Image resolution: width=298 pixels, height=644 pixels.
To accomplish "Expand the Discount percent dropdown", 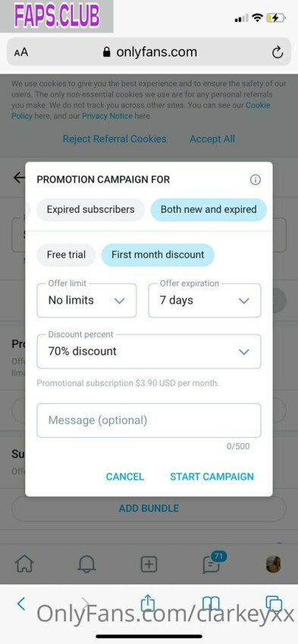I will [149, 351].
